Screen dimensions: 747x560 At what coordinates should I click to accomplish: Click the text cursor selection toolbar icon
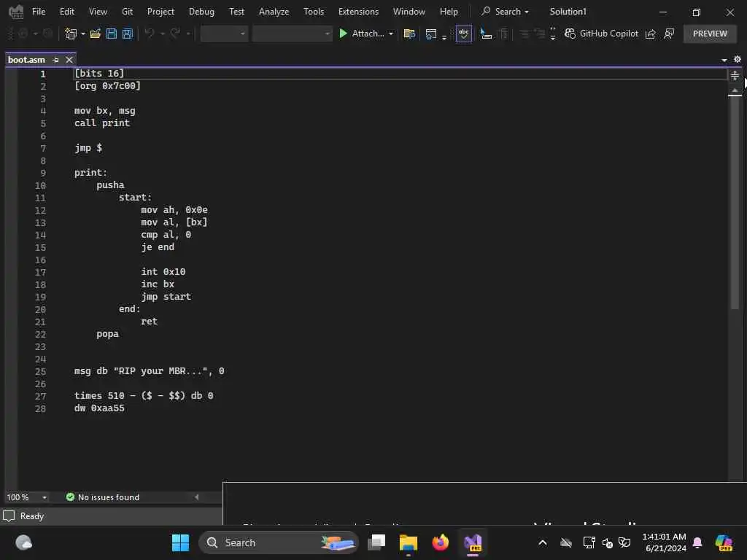pos(485,34)
